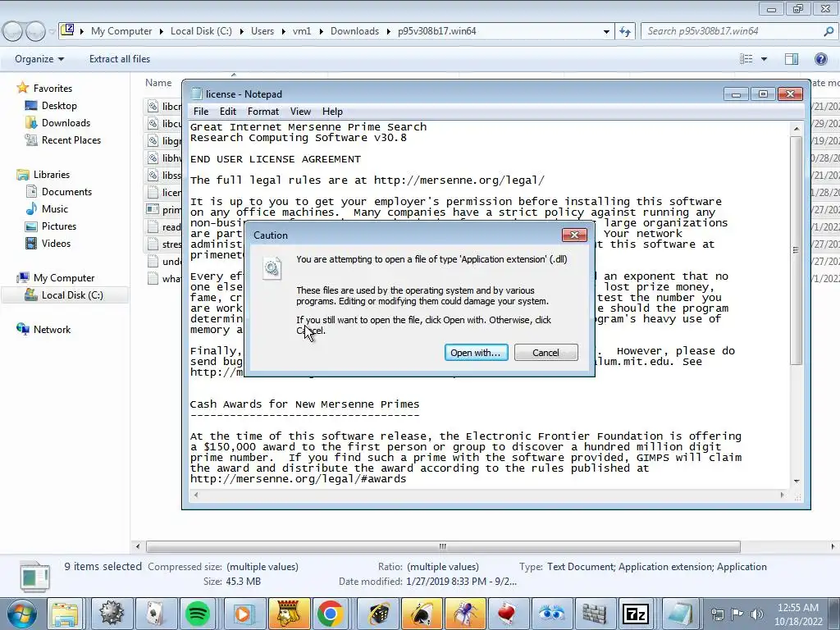
Task: Click the volume speaker tray icon
Action: [x=756, y=614]
